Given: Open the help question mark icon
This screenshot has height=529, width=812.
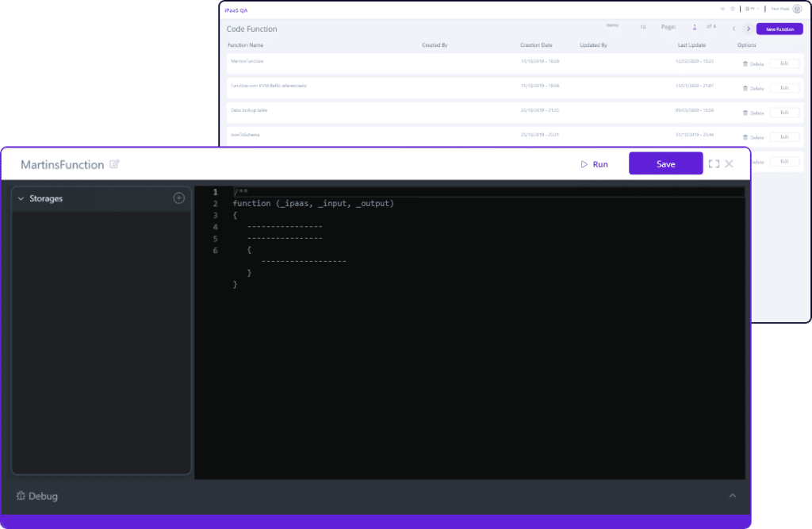Looking at the screenshot, I should [733, 9].
